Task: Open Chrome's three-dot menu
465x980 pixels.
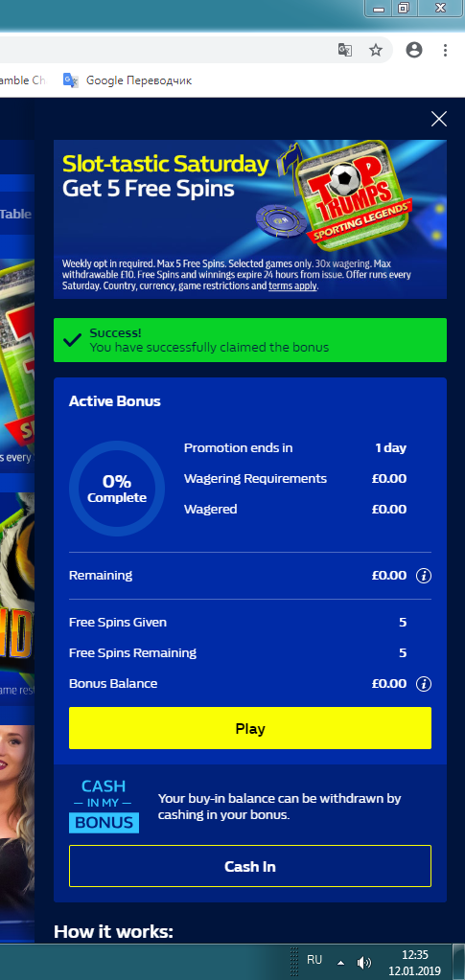Action: tap(445, 51)
